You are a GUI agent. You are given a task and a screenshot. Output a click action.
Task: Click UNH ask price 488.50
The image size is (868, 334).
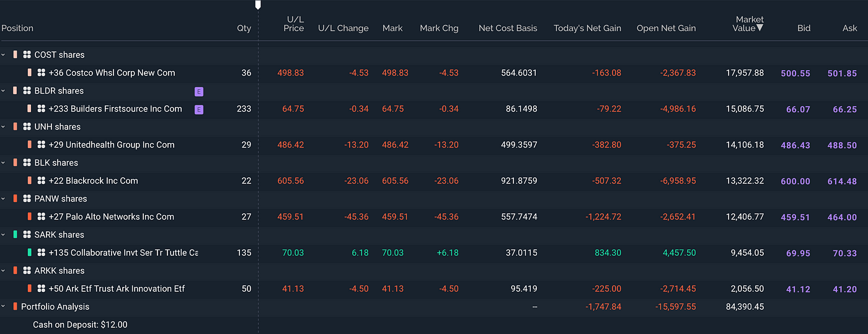click(x=842, y=145)
